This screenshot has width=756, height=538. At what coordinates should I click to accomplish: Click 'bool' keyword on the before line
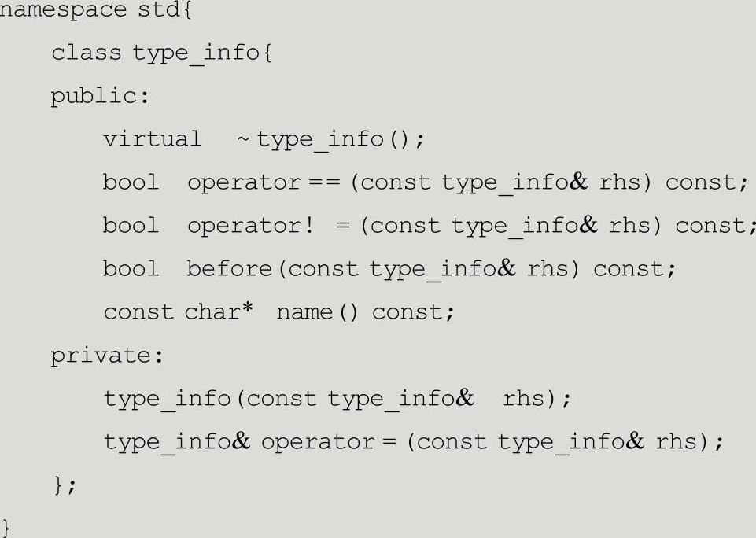click(x=131, y=268)
